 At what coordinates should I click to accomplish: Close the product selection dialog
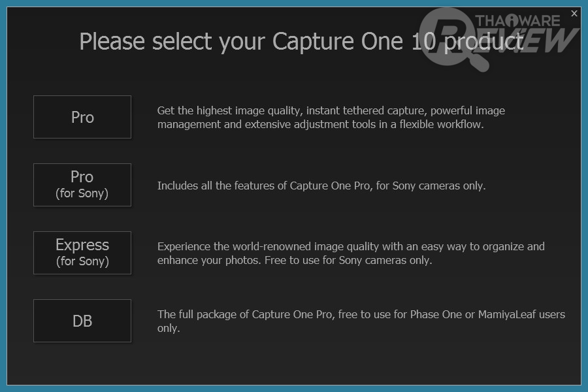pos(574,13)
